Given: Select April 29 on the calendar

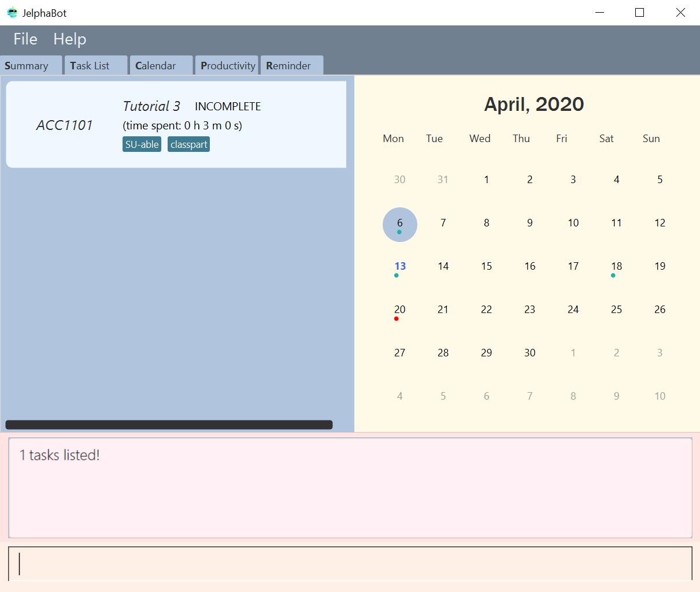Looking at the screenshot, I should (x=486, y=353).
